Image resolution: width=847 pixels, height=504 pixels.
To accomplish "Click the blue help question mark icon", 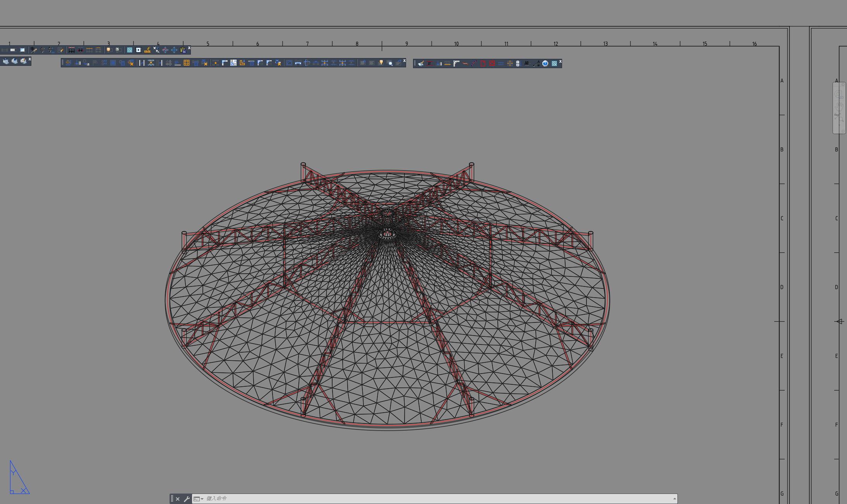I will point(545,63).
